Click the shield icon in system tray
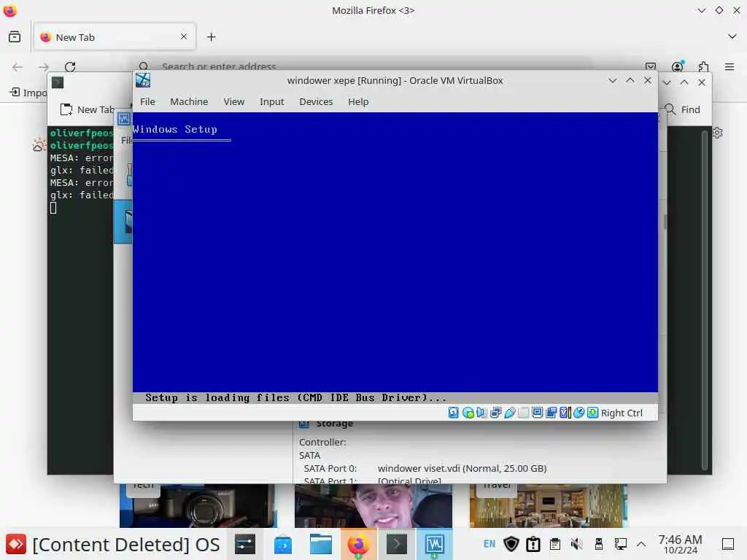This screenshot has height=560, width=747. coord(511,544)
